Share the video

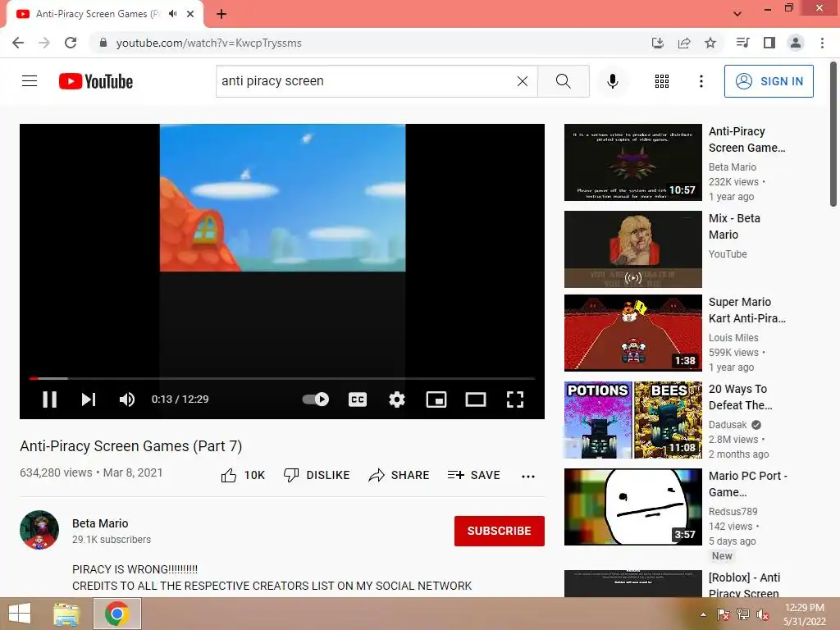399,475
